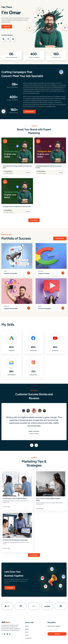This screenshot has width=68, height=644.
Task: Click the View All Gigs button
Action: pyautogui.click(x=34, y=220)
